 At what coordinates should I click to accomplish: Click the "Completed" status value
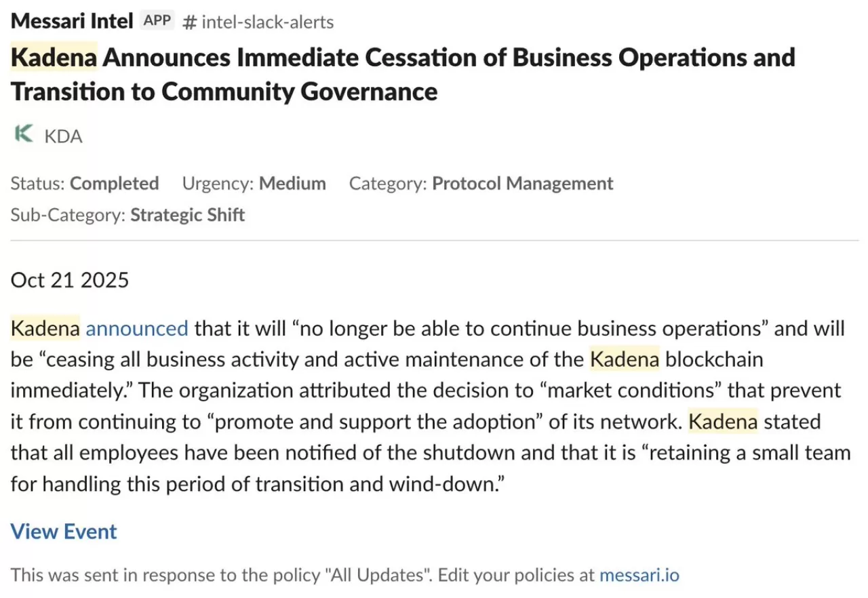tap(115, 184)
